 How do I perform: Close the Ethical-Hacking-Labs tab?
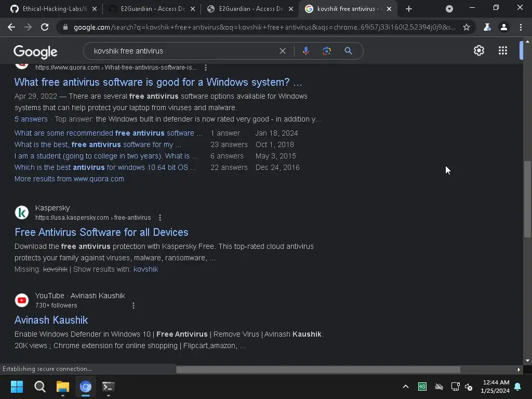pyautogui.click(x=95, y=9)
